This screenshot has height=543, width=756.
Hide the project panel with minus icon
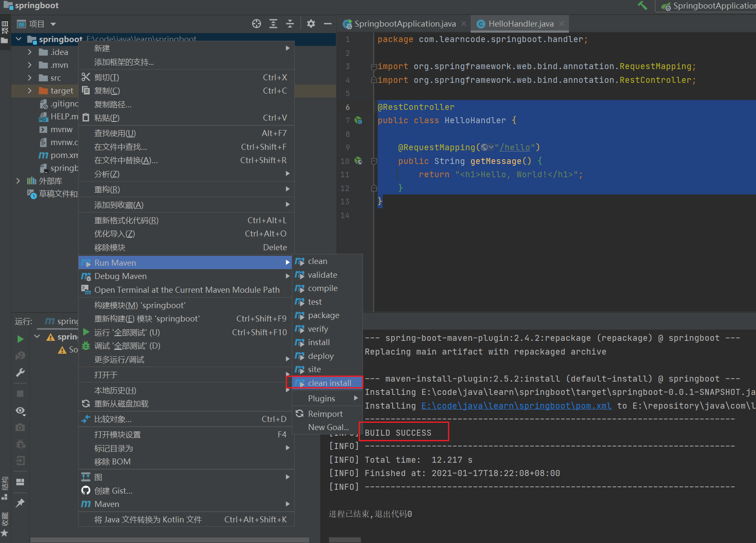coord(328,24)
